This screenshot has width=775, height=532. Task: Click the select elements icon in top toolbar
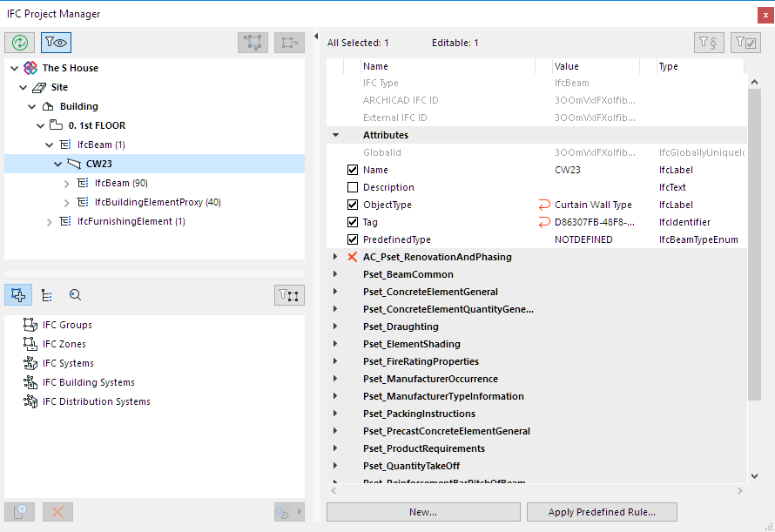(253, 43)
